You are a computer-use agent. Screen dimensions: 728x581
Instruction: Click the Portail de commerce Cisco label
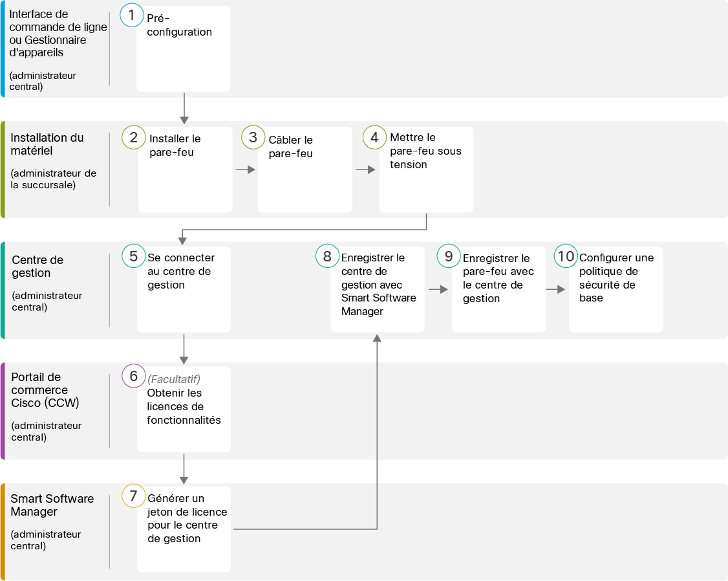pos(45,389)
